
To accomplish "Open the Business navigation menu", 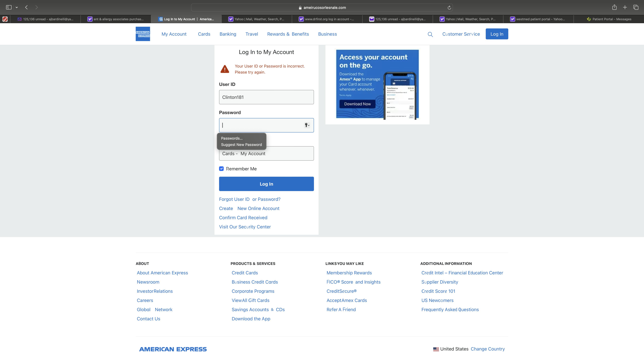I will (327, 34).
